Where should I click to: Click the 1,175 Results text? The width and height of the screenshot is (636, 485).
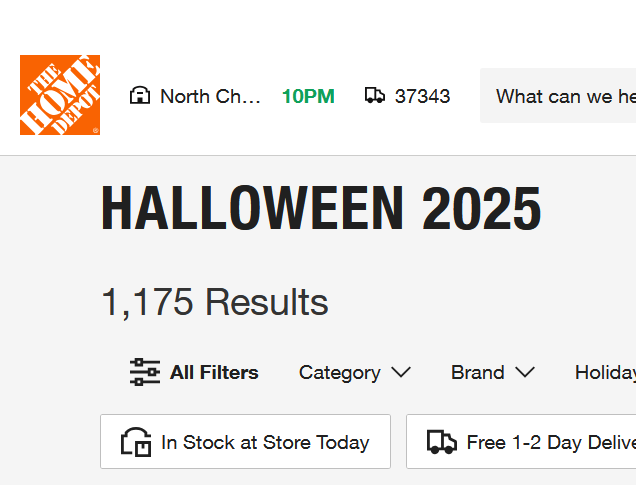point(214,302)
